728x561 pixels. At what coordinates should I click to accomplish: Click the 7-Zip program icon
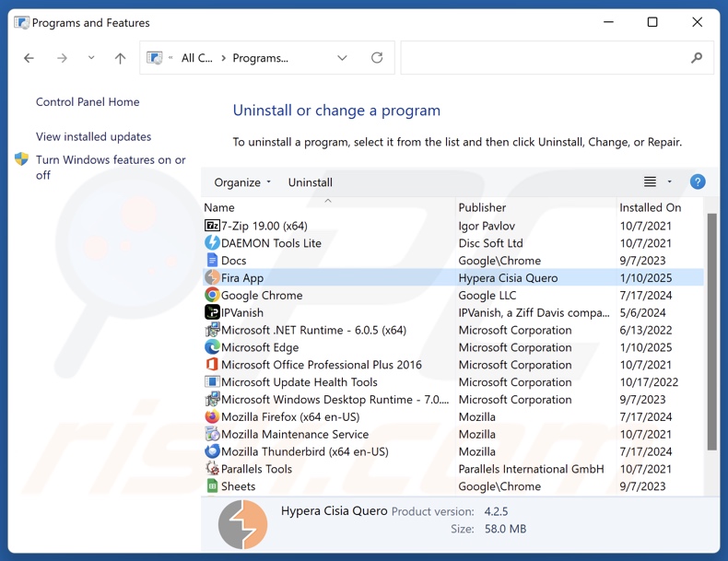(x=212, y=226)
